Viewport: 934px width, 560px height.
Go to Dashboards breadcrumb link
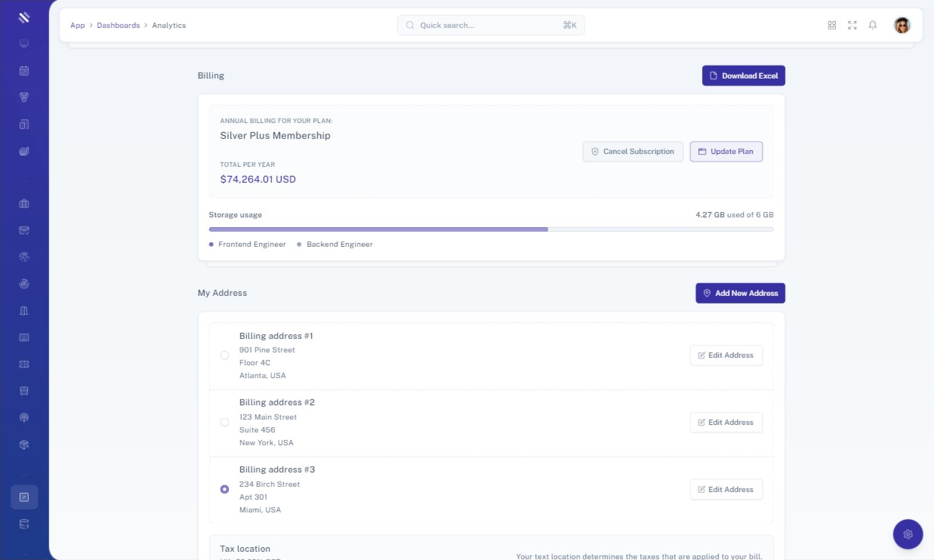(118, 25)
